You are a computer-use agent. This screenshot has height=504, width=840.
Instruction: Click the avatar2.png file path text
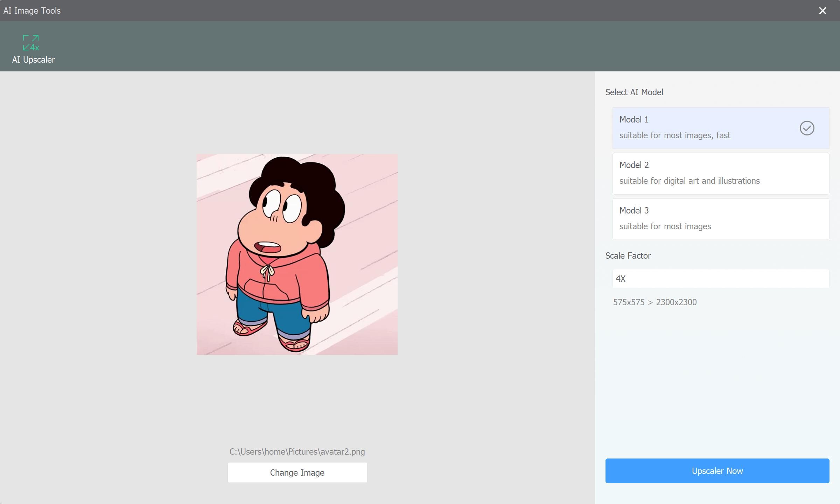297,452
